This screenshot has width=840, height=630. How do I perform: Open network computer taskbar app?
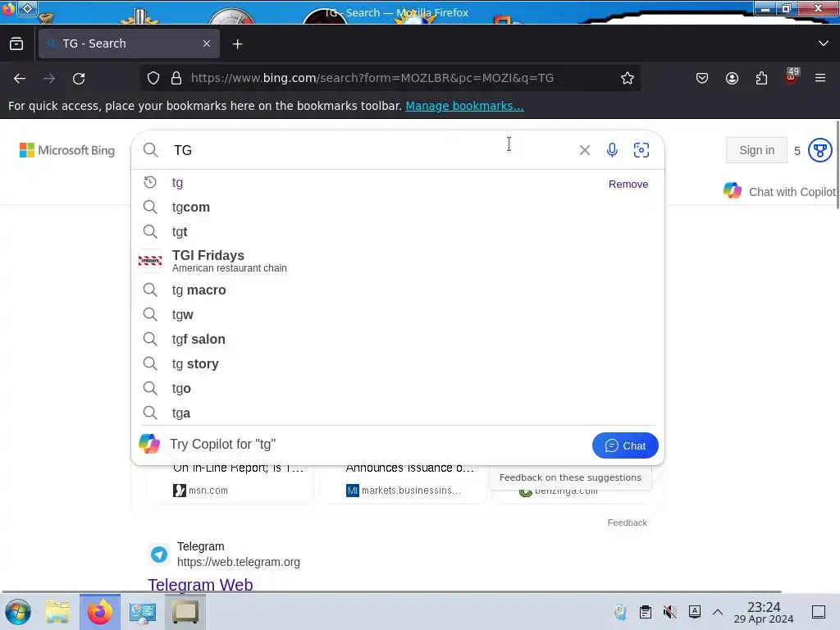143,612
